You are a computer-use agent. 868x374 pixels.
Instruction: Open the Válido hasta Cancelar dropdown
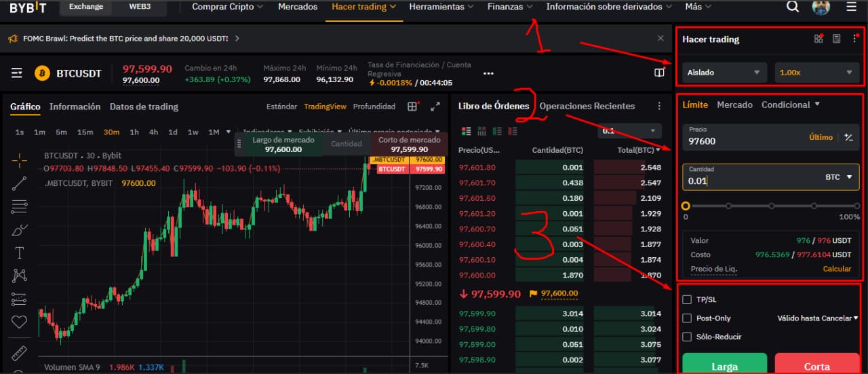click(817, 318)
